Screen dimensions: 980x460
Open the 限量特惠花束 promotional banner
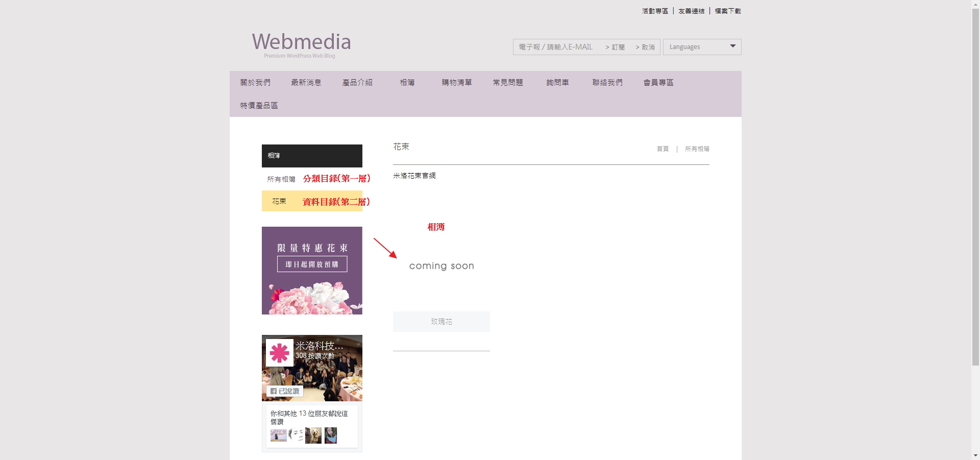[312, 271]
